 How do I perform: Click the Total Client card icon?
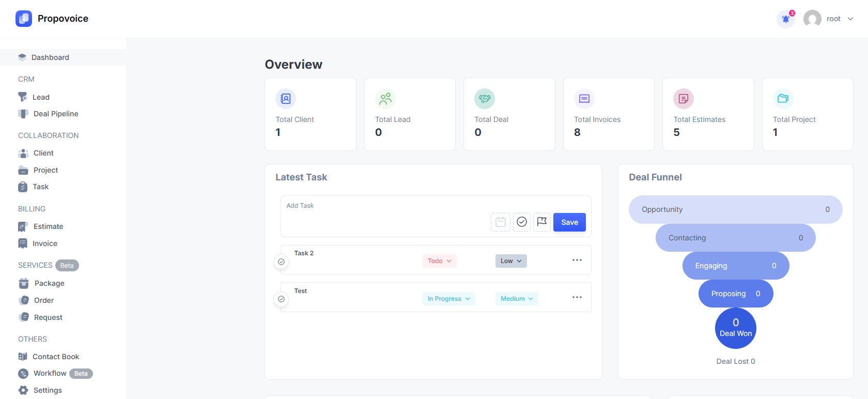coord(286,99)
